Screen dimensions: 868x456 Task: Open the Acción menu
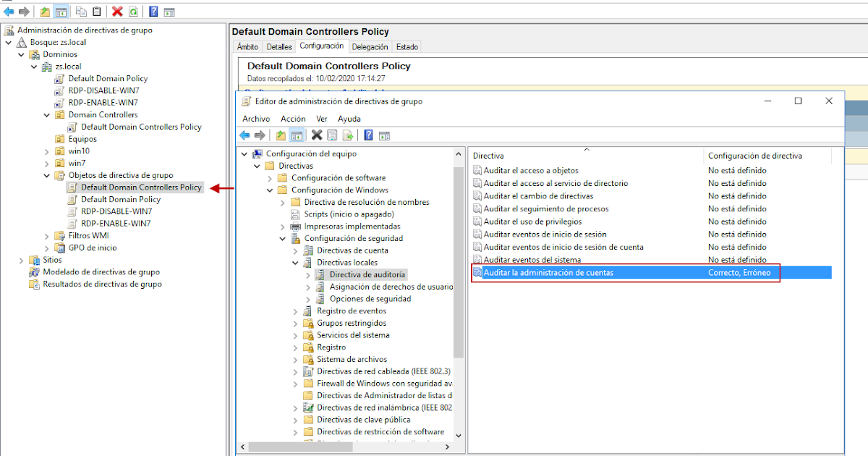293,118
